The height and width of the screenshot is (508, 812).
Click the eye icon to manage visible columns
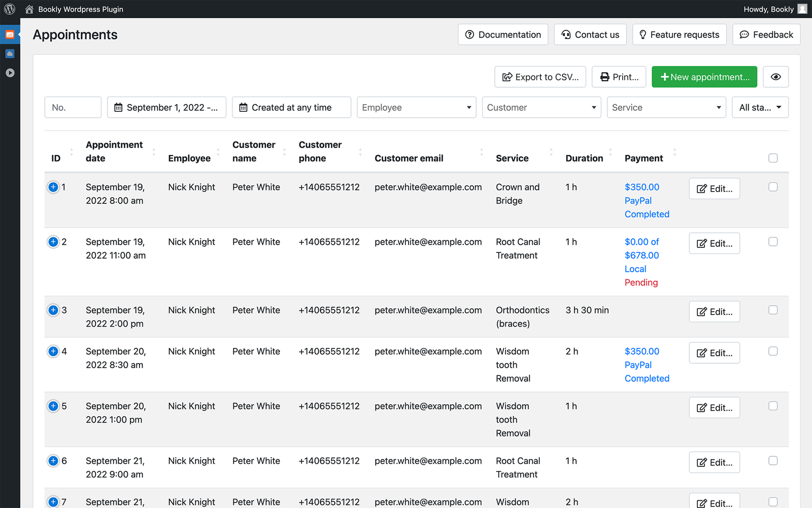click(x=775, y=77)
